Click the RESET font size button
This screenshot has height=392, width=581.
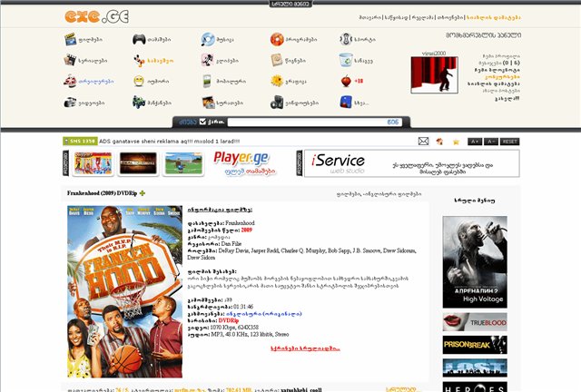tap(510, 142)
